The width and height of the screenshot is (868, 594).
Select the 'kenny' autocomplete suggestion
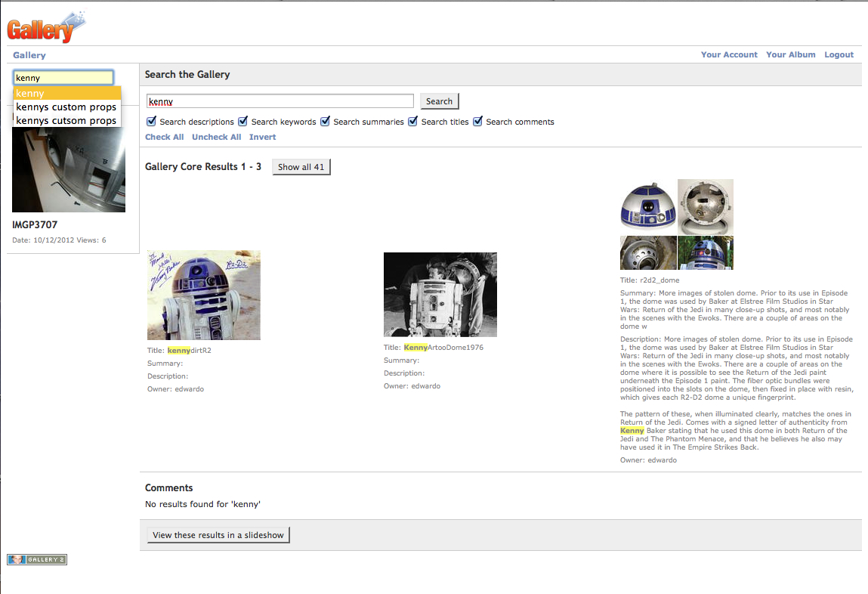click(67, 93)
